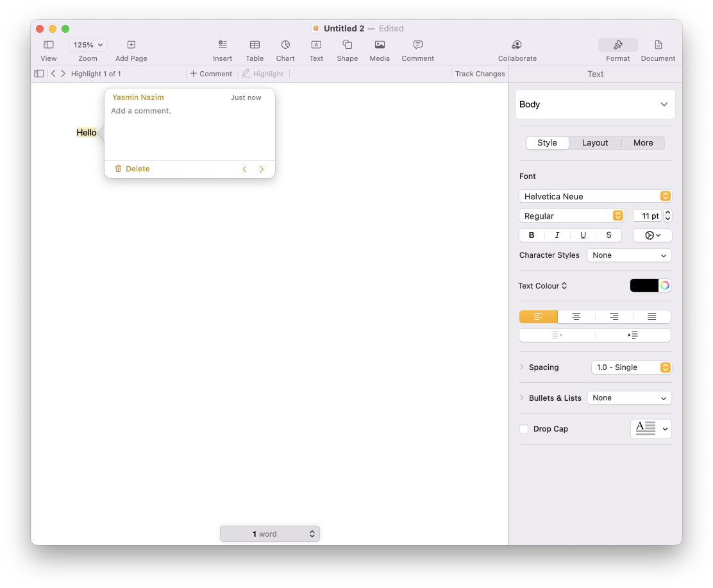The image size is (713, 588).
Task: Open the Character Styles dropdown
Action: [x=628, y=255]
